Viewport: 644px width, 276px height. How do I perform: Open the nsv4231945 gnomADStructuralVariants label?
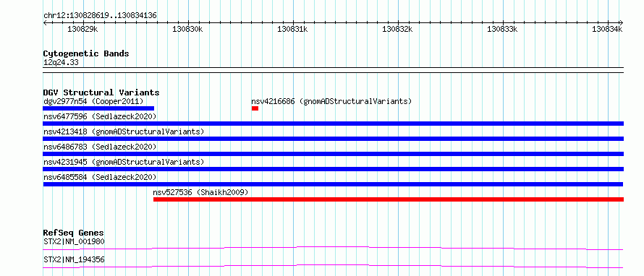[124, 162]
